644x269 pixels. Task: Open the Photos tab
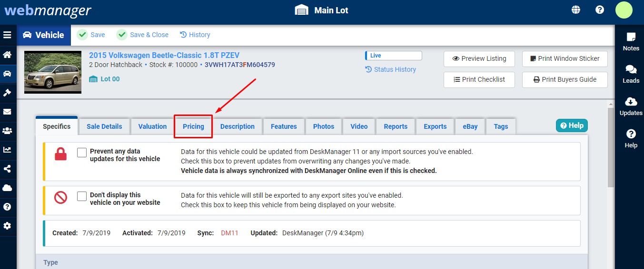[324, 126]
